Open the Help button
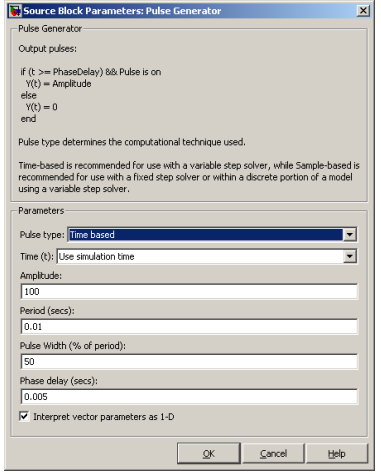The width and height of the screenshot is (381, 475). point(337,454)
